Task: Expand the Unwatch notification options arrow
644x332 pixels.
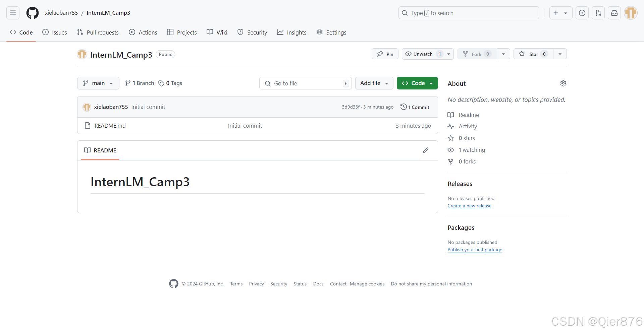Action: click(x=449, y=54)
